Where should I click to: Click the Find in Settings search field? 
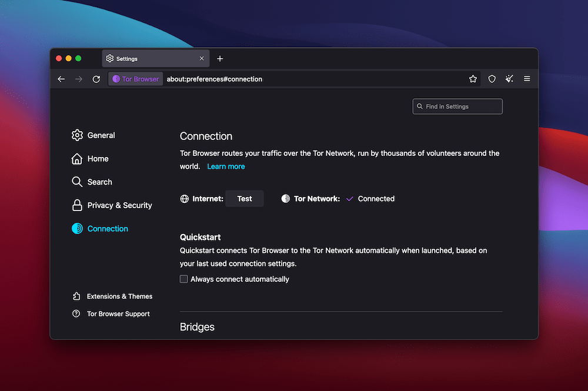[457, 106]
